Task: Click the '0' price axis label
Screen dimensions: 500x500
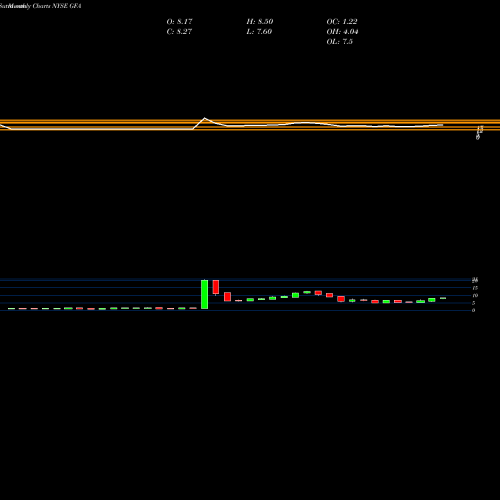Action: [473, 310]
